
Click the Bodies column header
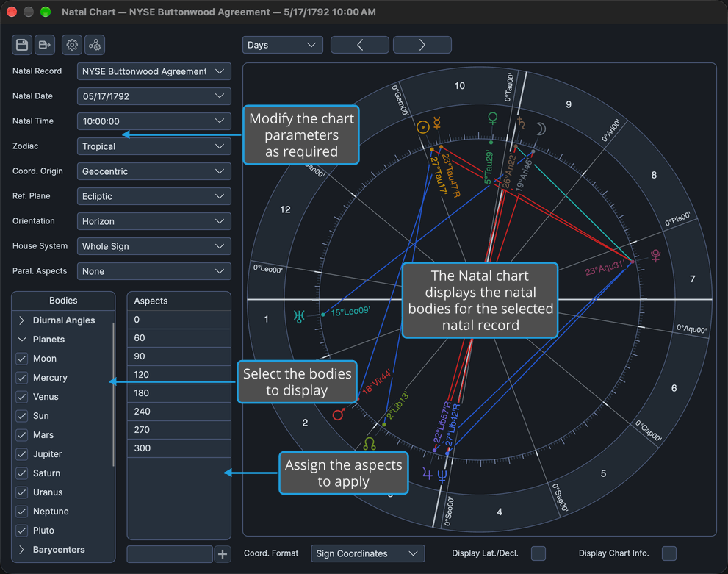click(63, 301)
